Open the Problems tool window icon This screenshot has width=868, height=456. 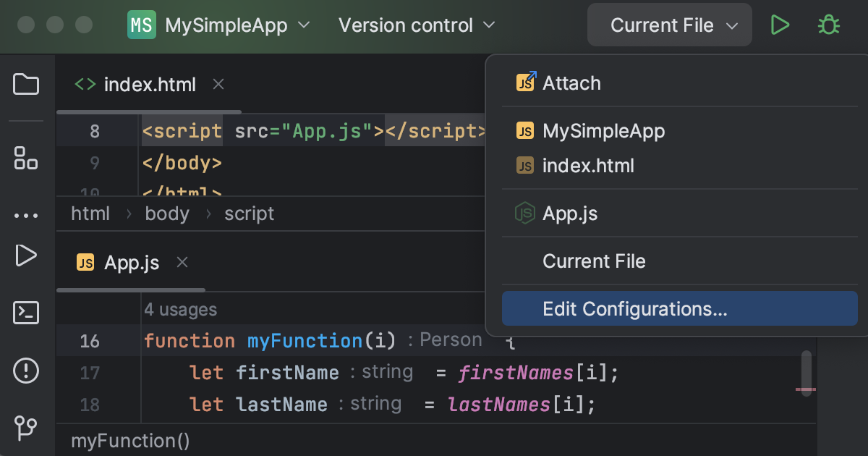(26, 371)
